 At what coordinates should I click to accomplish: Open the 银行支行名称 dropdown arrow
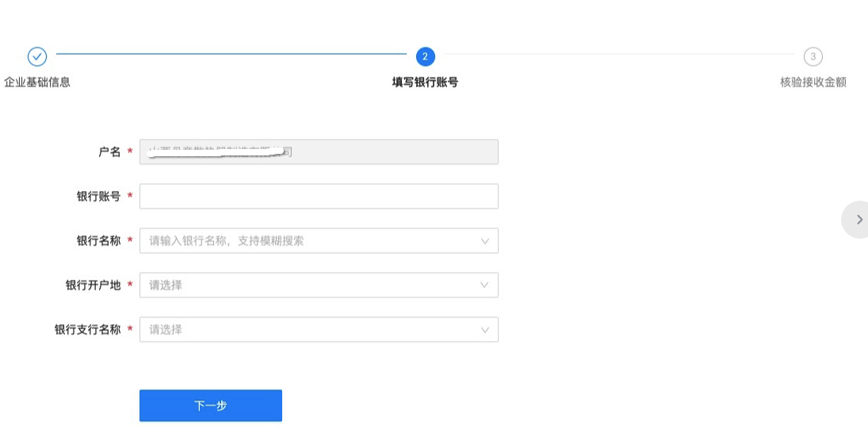(485, 330)
